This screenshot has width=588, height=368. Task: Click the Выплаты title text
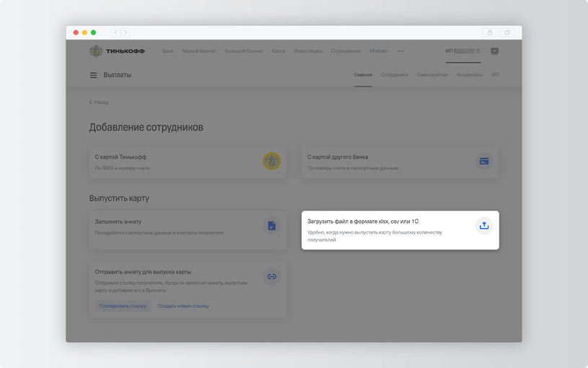click(x=117, y=75)
